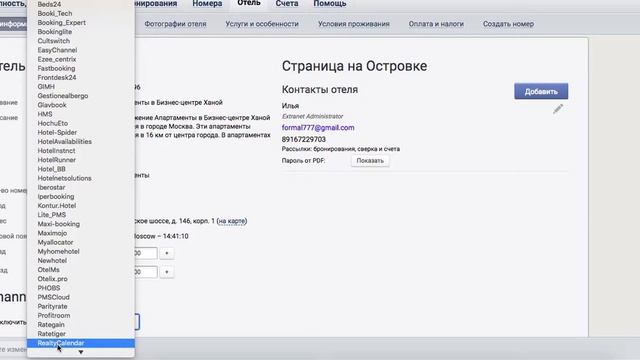Open the Номера menu

point(207,4)
